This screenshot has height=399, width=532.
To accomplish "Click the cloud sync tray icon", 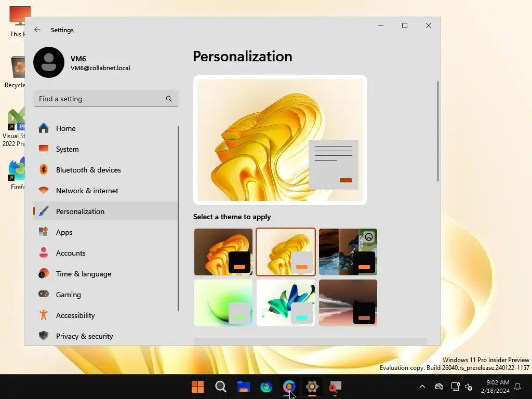I will tap(439, 387).
